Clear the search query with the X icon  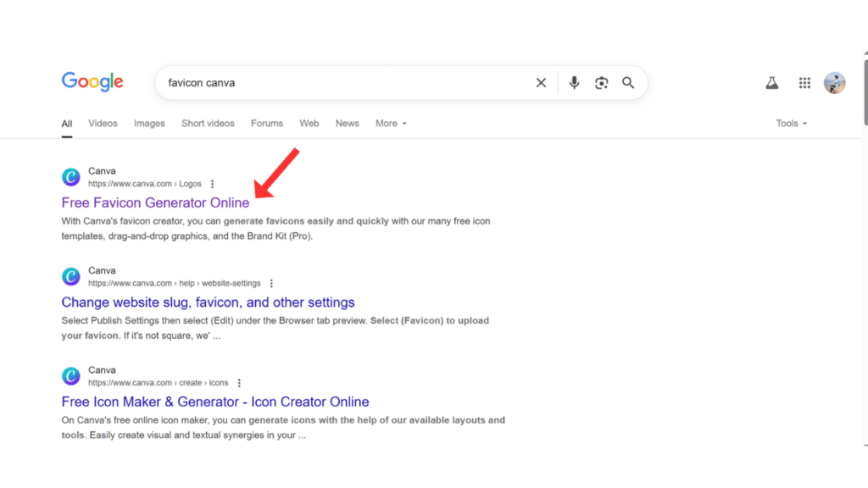coord(541,82)
